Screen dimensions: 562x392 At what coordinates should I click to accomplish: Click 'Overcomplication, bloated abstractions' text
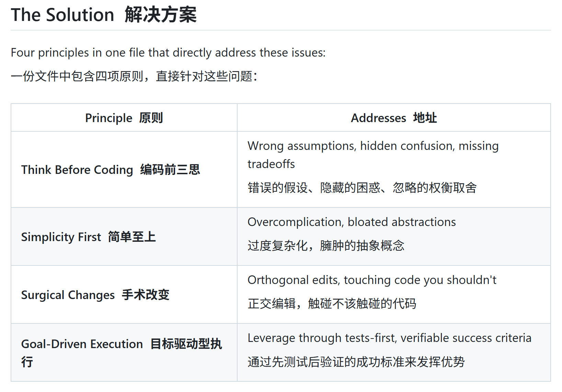[352, 222]
